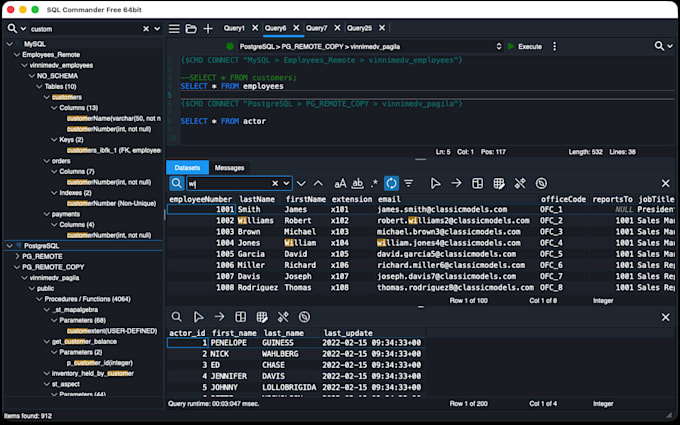Collapse the orders table node

[47, 161]
